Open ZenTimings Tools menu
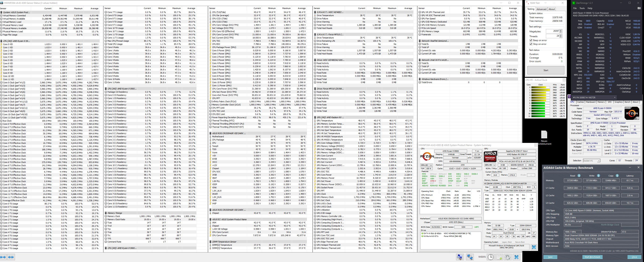The width and height of the screenshot is (644, 262). point(582,8)
